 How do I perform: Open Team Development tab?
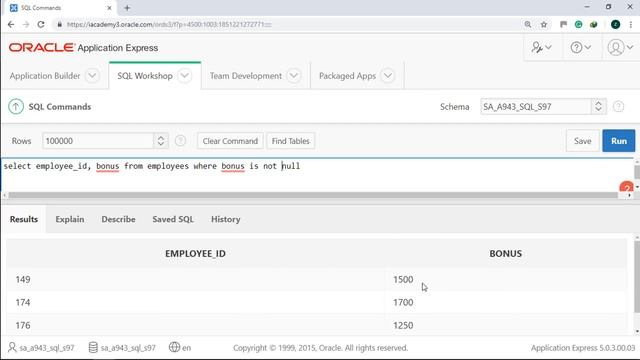[x=246, y=76]
